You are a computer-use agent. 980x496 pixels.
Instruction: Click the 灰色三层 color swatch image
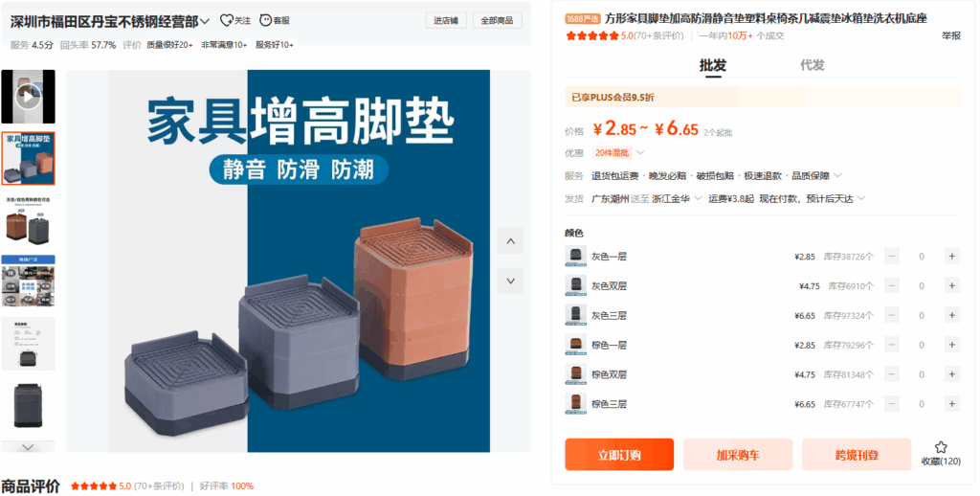(575, 315)
